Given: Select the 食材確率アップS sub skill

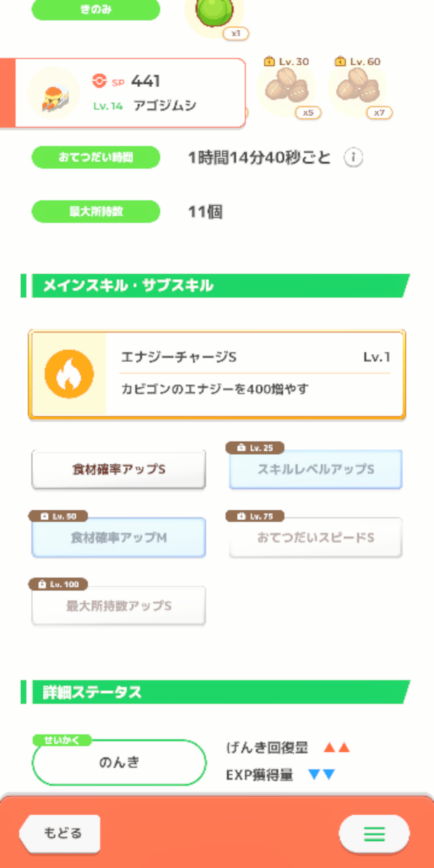Looking at the screenshot, I should 118,469.
